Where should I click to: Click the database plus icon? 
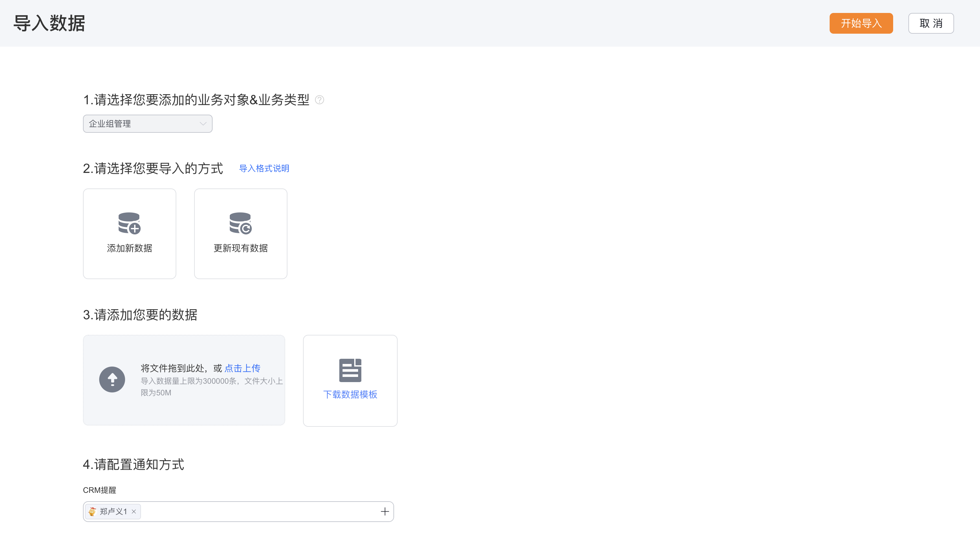pos(130,223)
